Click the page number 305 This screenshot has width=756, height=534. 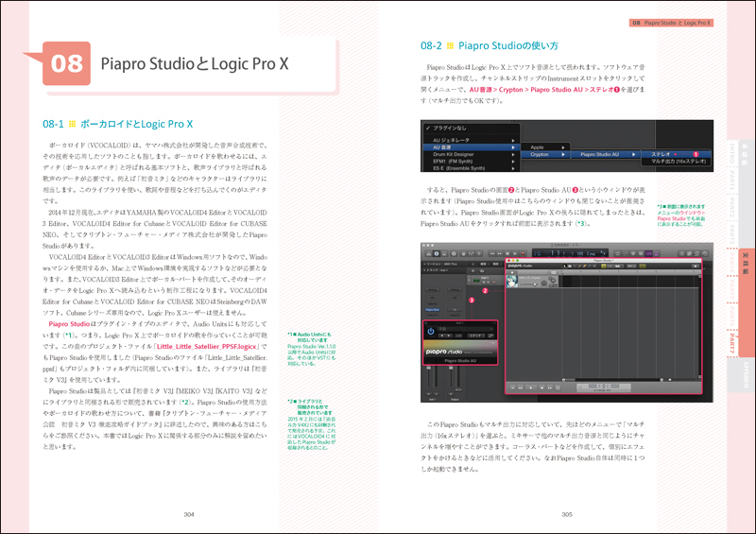coord(567,515)
